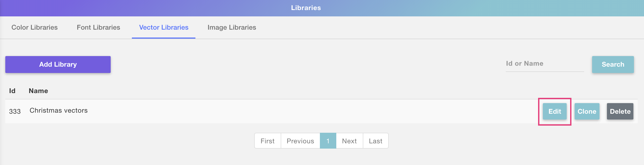Screen dimensions: 644x165
Task: Advance to the Next page
Action: (349, 141)
